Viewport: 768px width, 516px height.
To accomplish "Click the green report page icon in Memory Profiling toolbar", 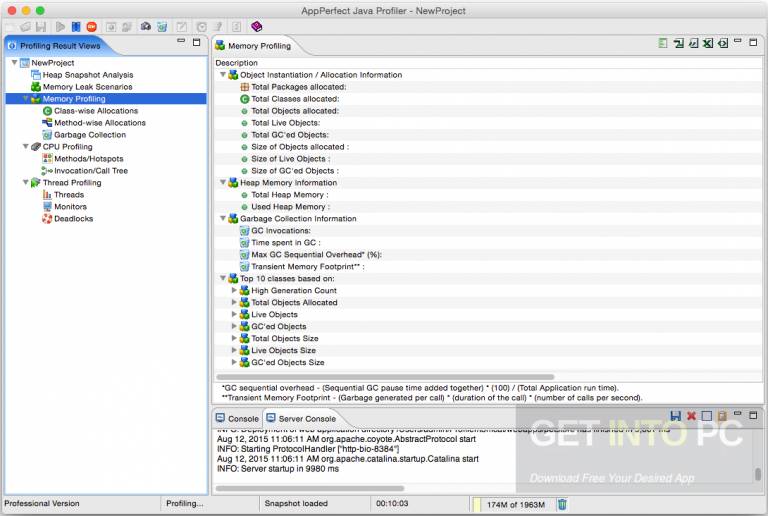I will [663, 43].
